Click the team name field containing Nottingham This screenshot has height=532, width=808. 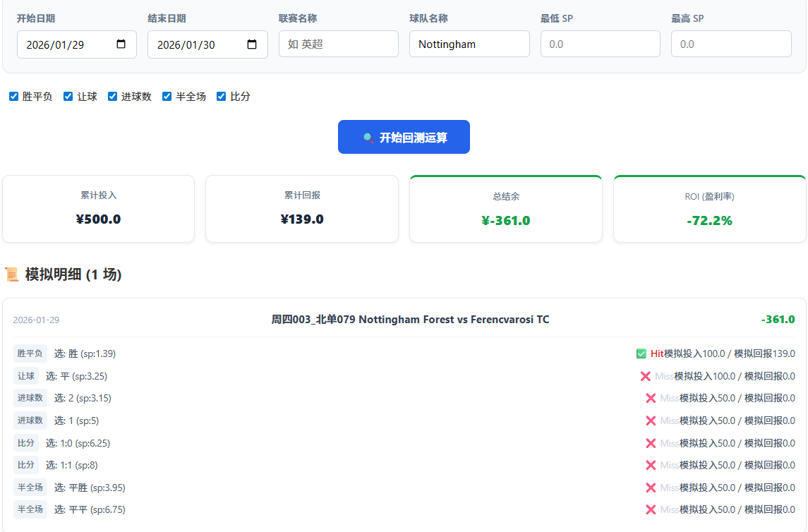(x=469, y=44)
